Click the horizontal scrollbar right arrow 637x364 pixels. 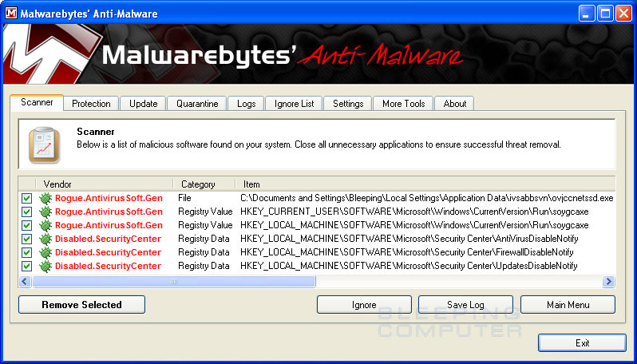point(608,281)
